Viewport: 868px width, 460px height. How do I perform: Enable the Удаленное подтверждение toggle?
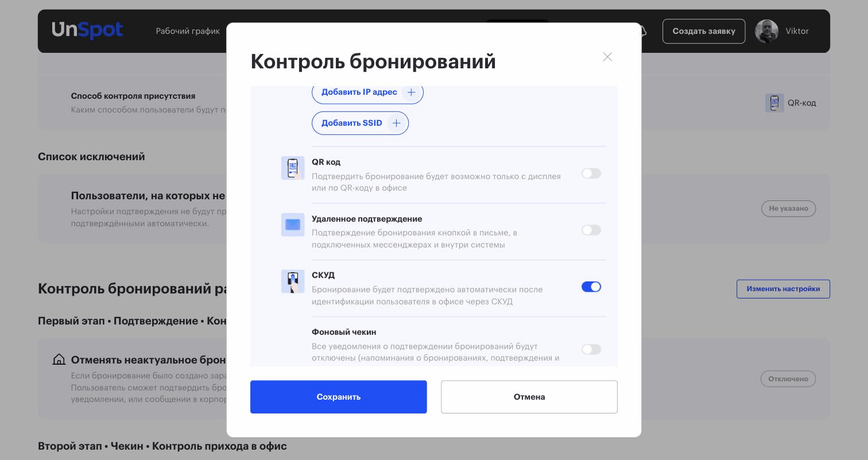pos(591,230)
